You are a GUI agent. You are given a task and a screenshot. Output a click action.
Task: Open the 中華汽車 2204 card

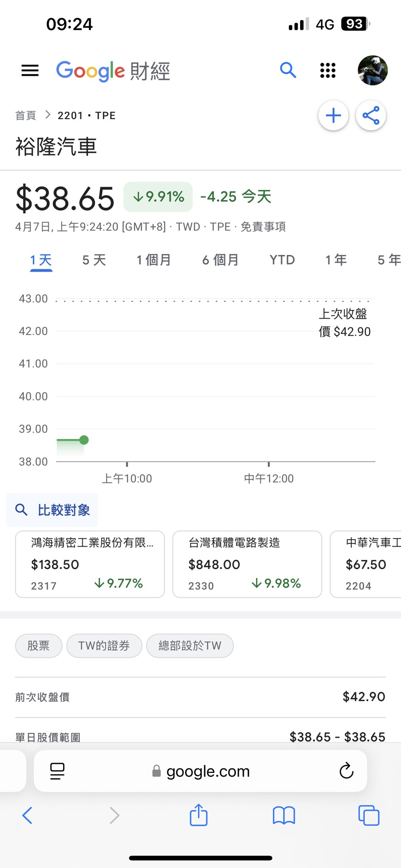click(366, 564)
